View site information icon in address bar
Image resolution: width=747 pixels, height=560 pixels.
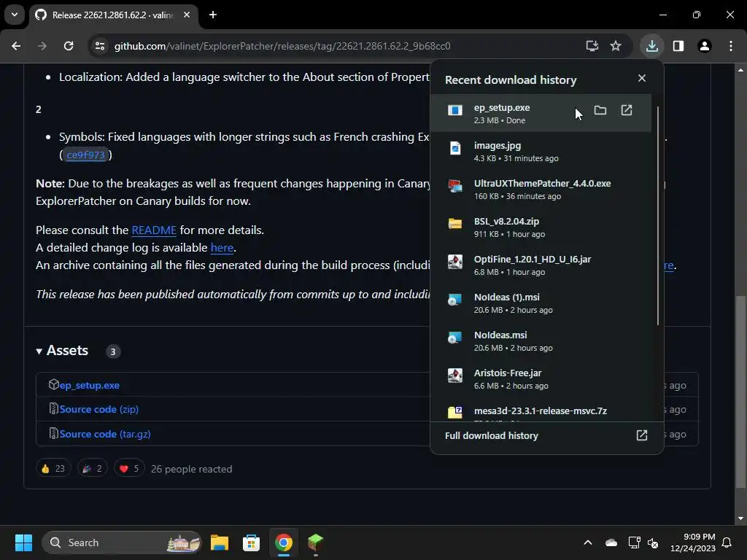click(x=100, y=46)
